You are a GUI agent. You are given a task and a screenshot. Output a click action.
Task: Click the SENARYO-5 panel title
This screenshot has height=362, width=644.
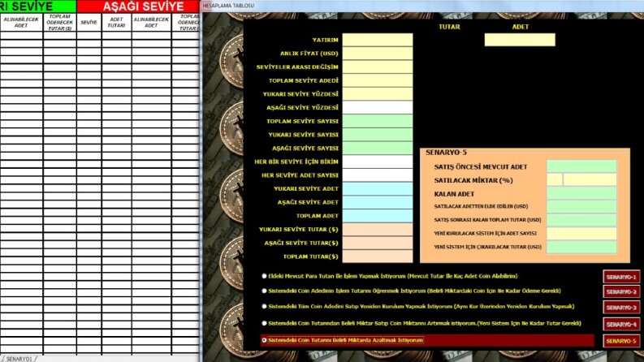coord(446,153)
